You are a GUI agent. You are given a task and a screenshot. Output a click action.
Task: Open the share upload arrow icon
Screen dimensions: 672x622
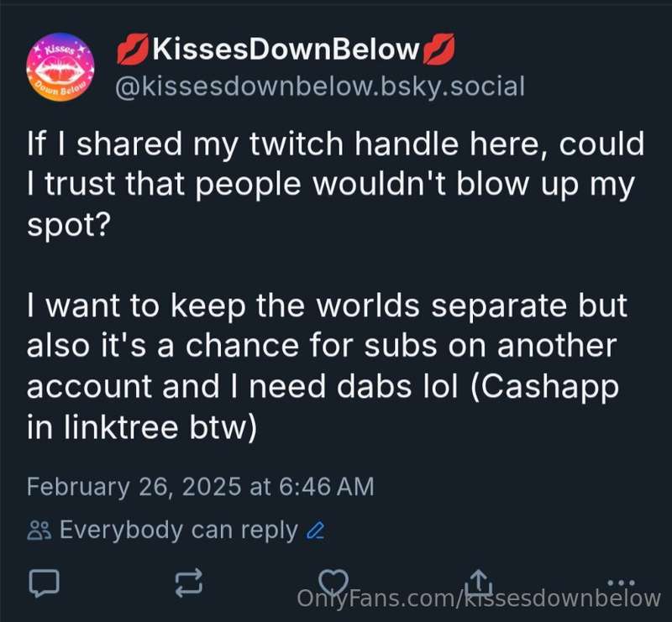(x=479, y=580)
